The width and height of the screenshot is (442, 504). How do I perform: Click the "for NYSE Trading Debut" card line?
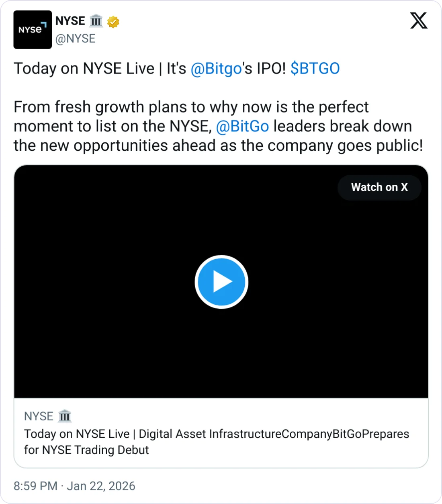point(86,450)
